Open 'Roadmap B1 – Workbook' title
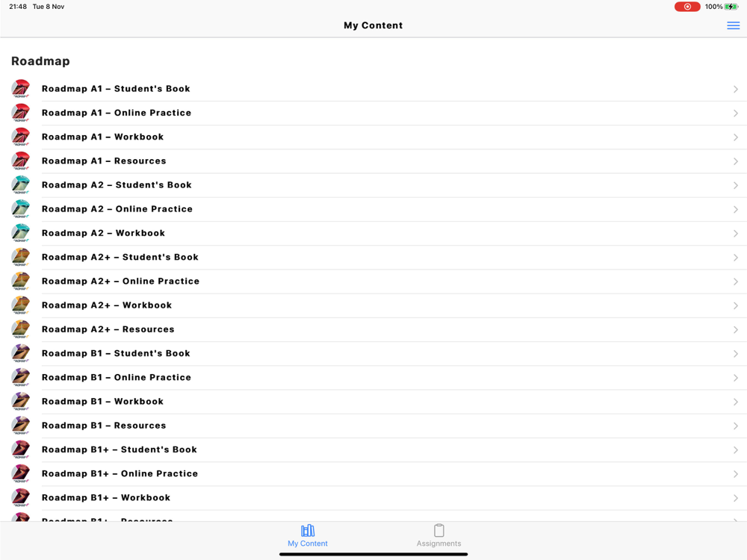The image size is (747, 560). (x=102, y=402)
